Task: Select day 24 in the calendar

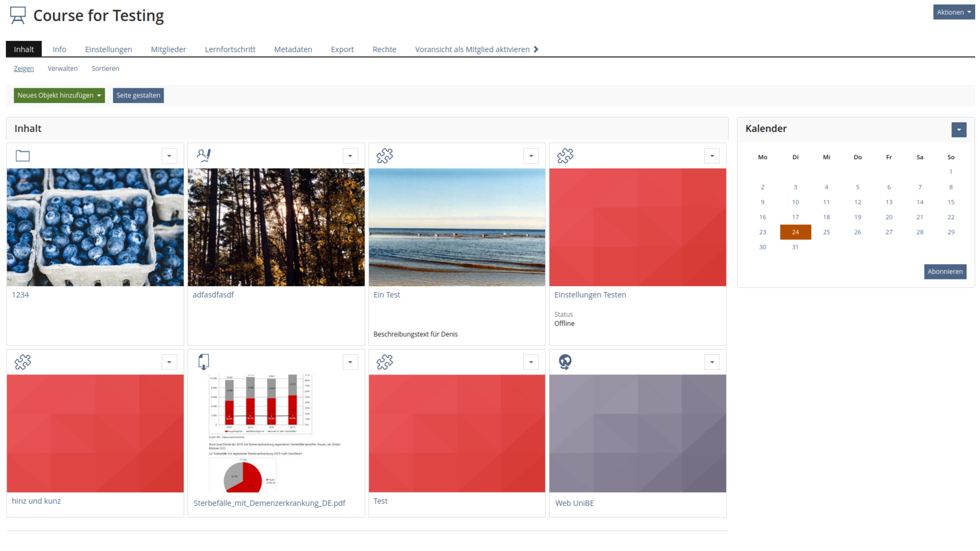Action: coord(795,232)
